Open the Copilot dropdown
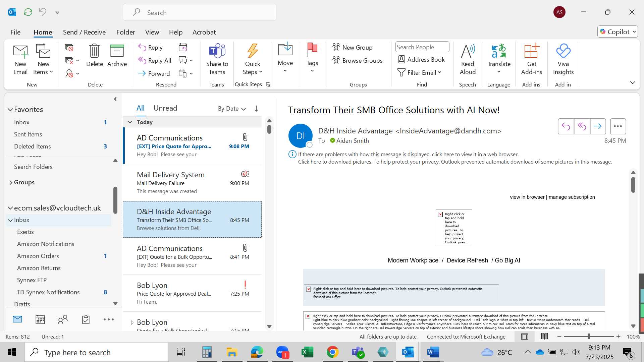644x362 pixels. 618,32
